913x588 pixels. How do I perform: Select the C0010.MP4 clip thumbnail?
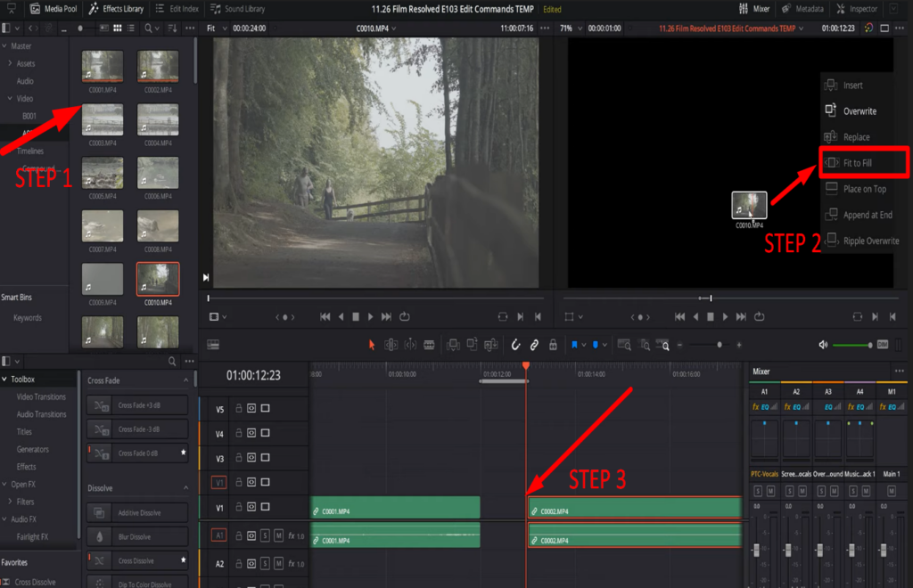[157, 281]
